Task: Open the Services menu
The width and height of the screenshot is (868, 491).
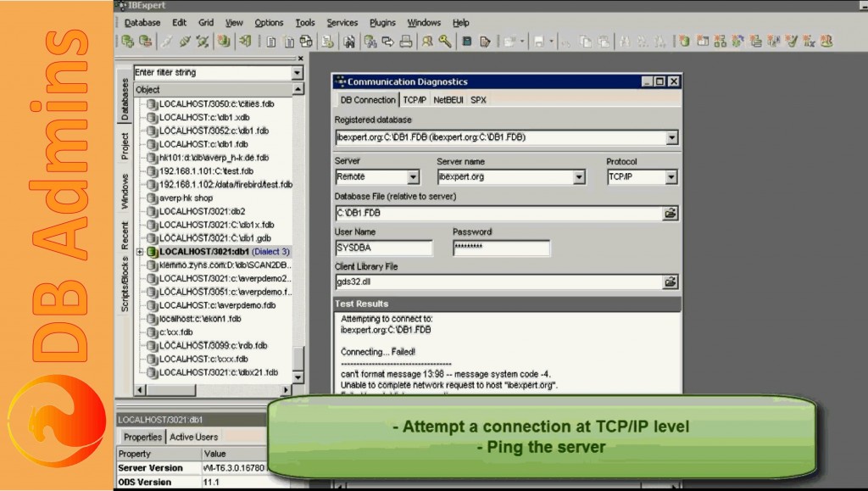Action: (x=342, y=23)
